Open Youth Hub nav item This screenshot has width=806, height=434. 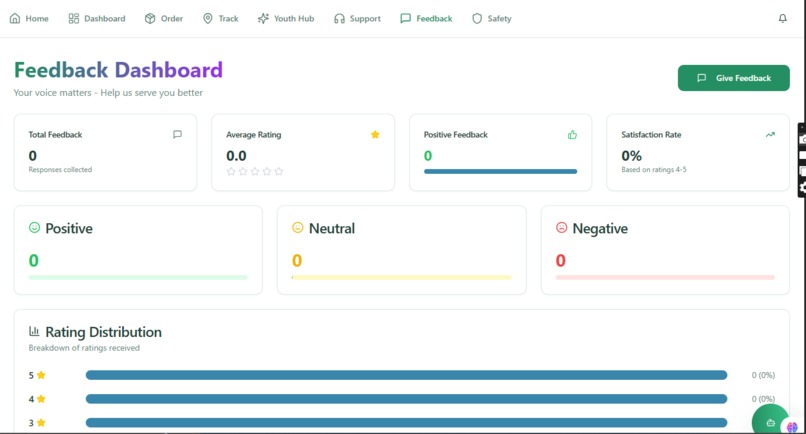point(286,19)
